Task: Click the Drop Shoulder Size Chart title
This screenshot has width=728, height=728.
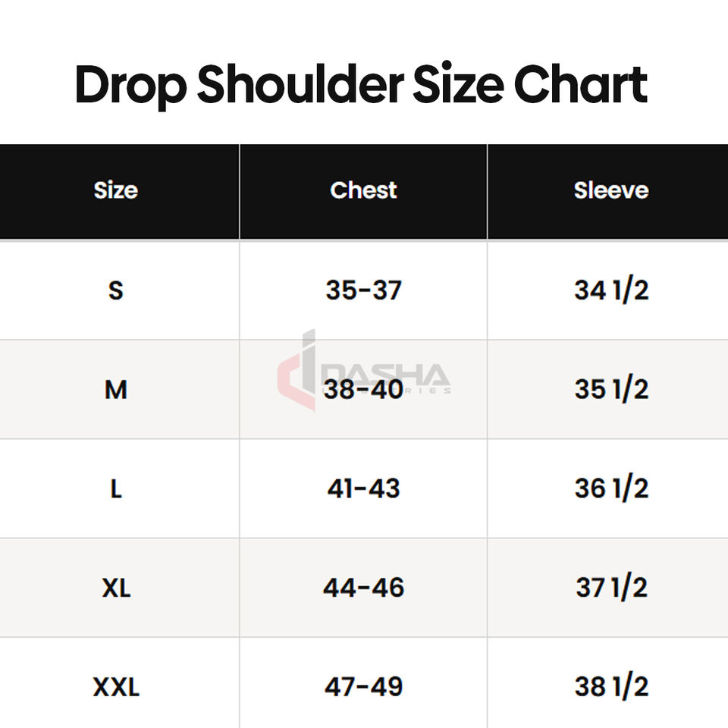Action: tap(361, 86)
